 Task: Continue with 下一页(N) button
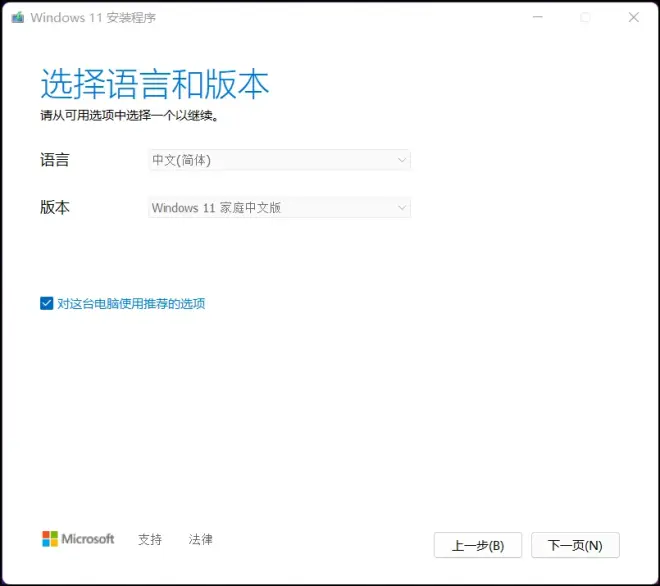(575, 545)
